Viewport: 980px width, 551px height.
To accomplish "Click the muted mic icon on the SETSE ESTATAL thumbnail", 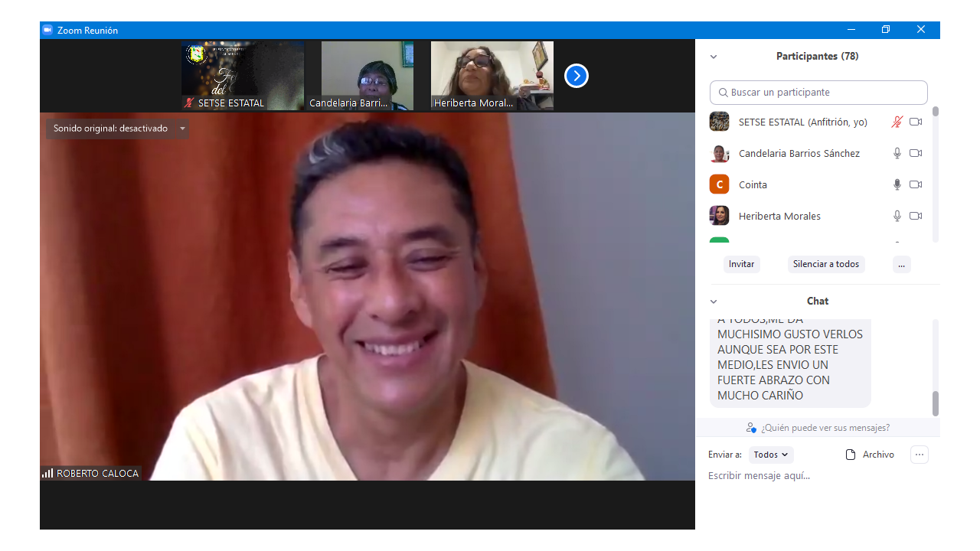I will [x=189, y=103].
